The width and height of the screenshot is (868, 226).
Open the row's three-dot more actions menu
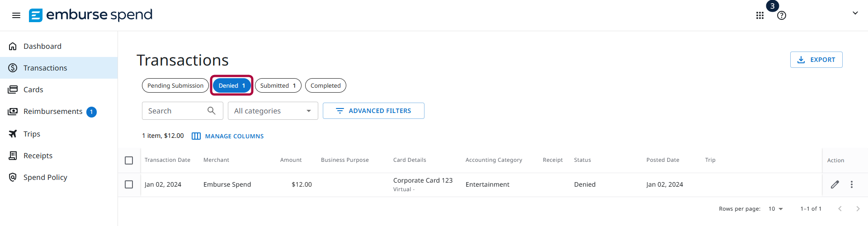852,184
